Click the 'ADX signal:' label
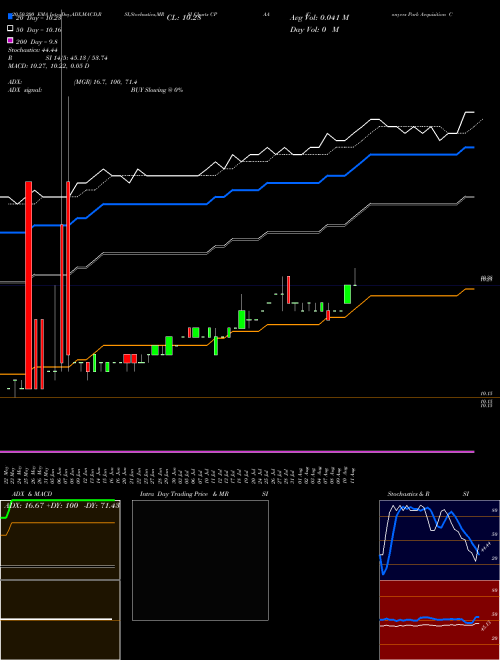Image resolution: width=500 pixels, height=660 pixels. (x=25, y=90)
